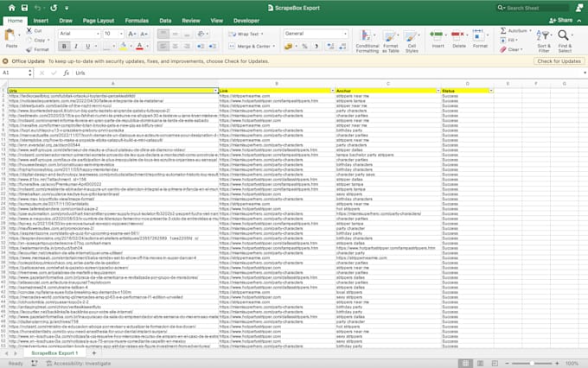Screen dimensions: 588x368
Task: Switch to the Draw ribbon tab
Action: click(66, 21)
